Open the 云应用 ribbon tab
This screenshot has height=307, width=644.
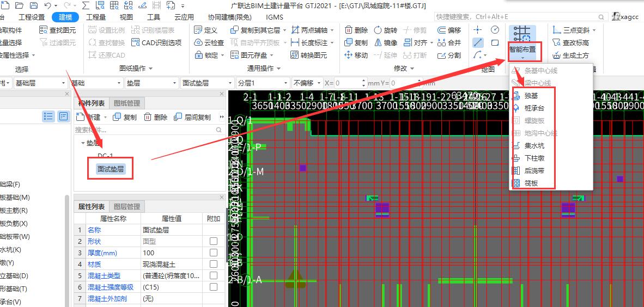tap(184, 17)
